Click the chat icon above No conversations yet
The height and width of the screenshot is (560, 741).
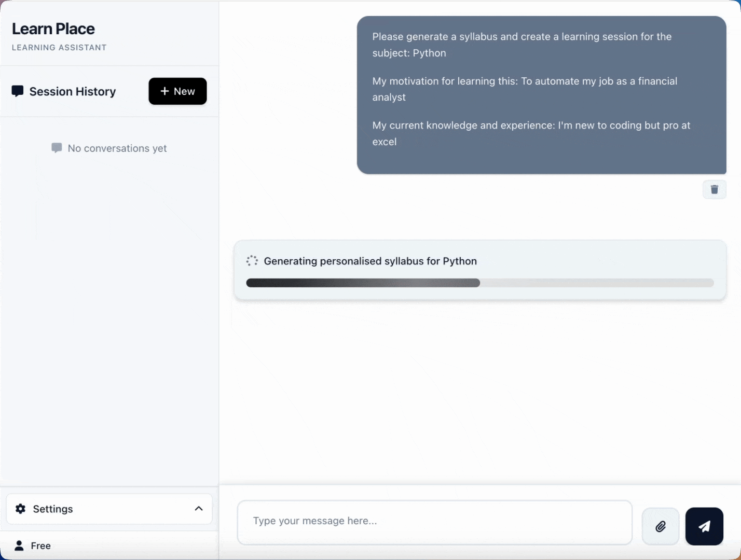[x=57, y=148]
